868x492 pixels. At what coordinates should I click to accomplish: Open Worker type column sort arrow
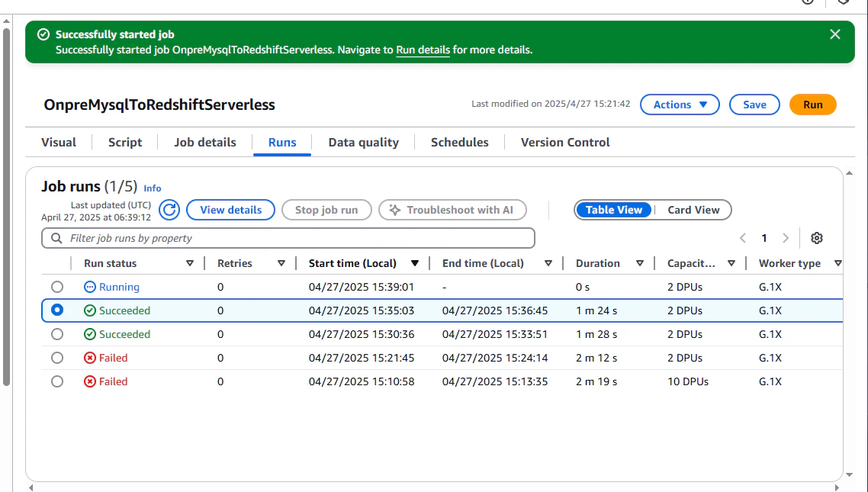[838, 263]
